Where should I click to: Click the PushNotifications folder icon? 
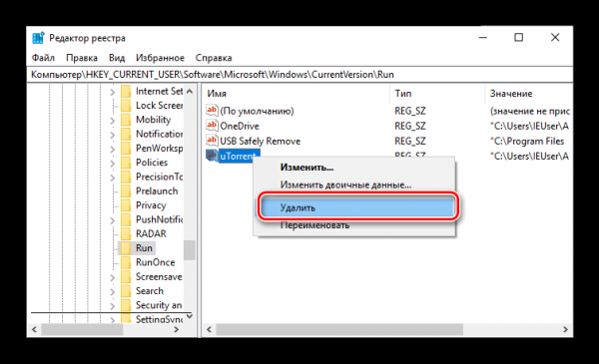click(x=126, y=219)
